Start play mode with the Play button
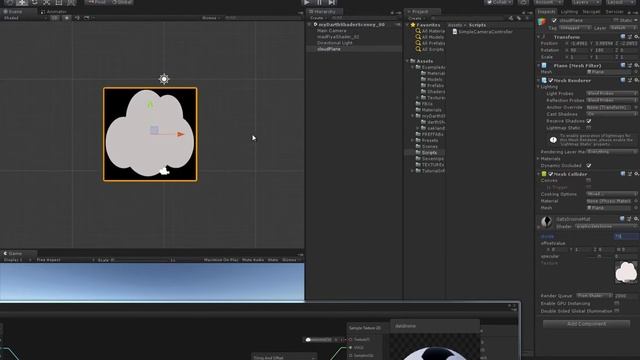The height and width of the screenshot is (360, 640). (307, 2)
